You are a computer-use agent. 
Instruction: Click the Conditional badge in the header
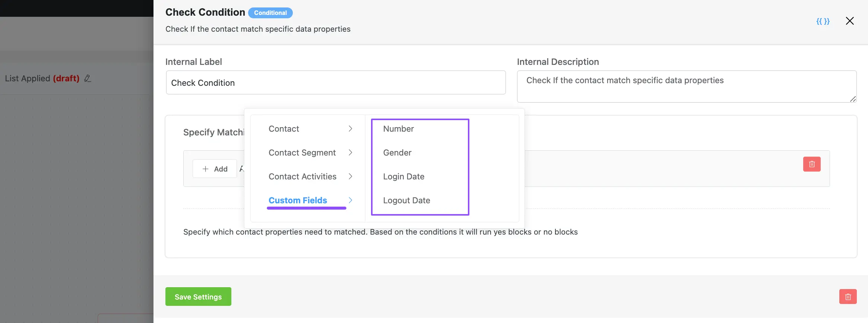pos(270,13)
